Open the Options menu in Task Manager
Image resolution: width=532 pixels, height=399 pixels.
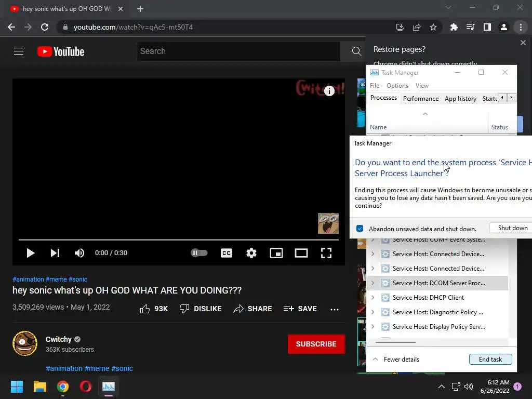(397, 86)
